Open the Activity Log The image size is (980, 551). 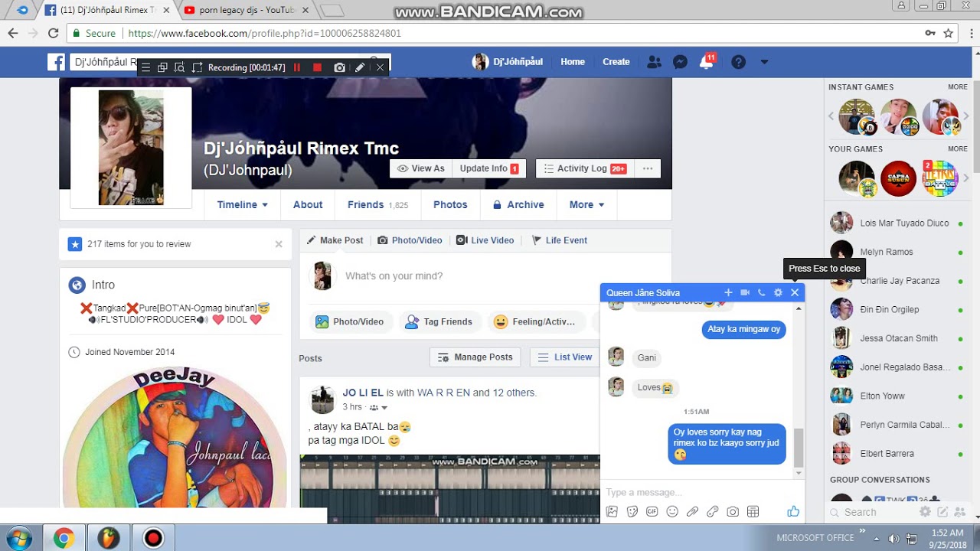pos(585,168)
